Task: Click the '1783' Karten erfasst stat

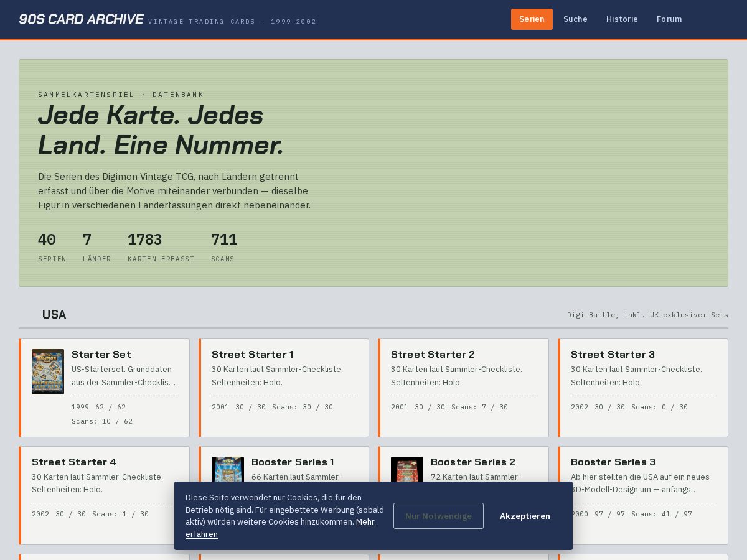Action: point(161,247)
